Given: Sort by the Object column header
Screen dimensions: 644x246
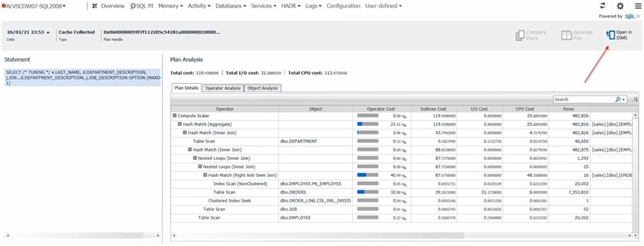Looking at the screenshot, I should [x=315, y=109].
